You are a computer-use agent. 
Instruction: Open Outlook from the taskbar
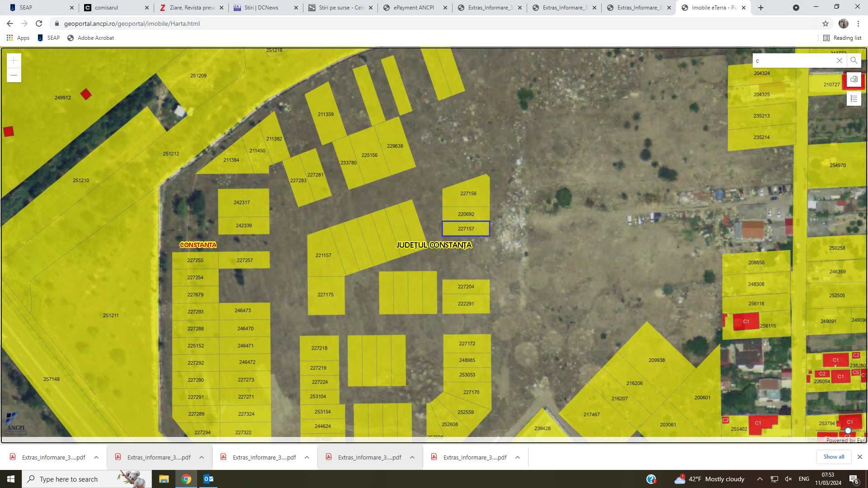point(208,479)
